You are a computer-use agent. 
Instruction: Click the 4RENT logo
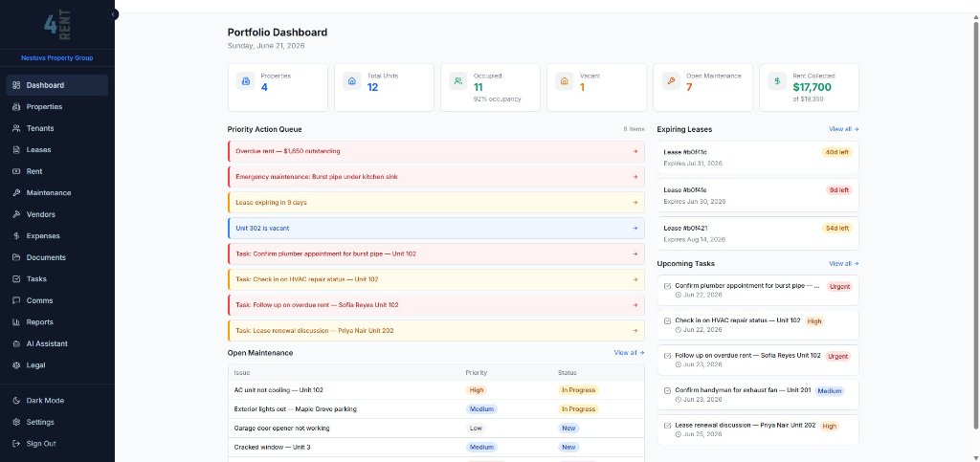coord(57,26)
